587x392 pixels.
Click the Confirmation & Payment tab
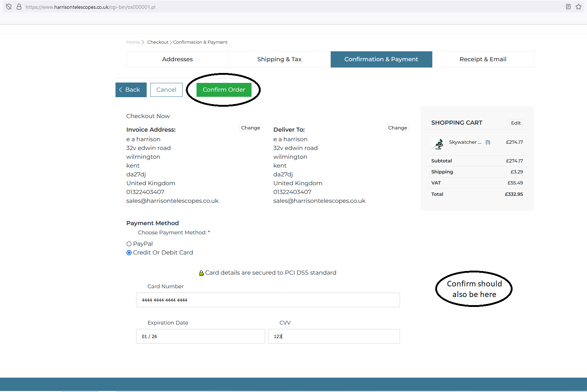pyautogui.click(x=381, y=59)
